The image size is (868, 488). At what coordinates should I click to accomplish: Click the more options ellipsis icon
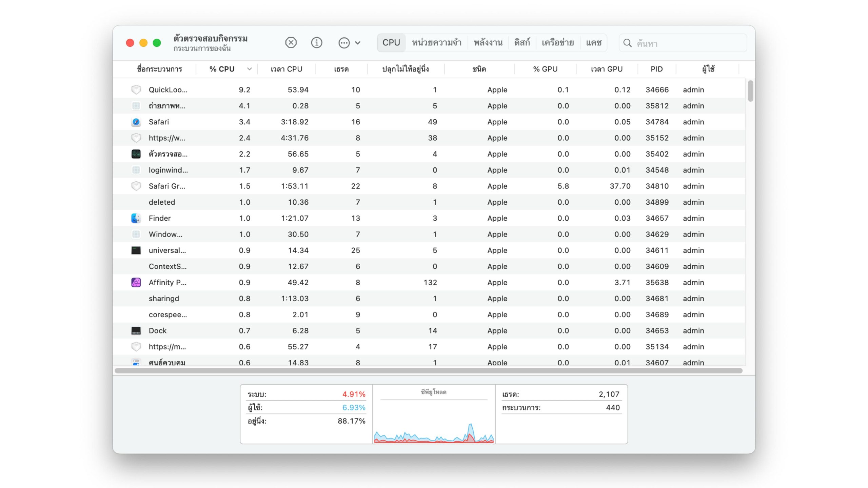point(344,43)
